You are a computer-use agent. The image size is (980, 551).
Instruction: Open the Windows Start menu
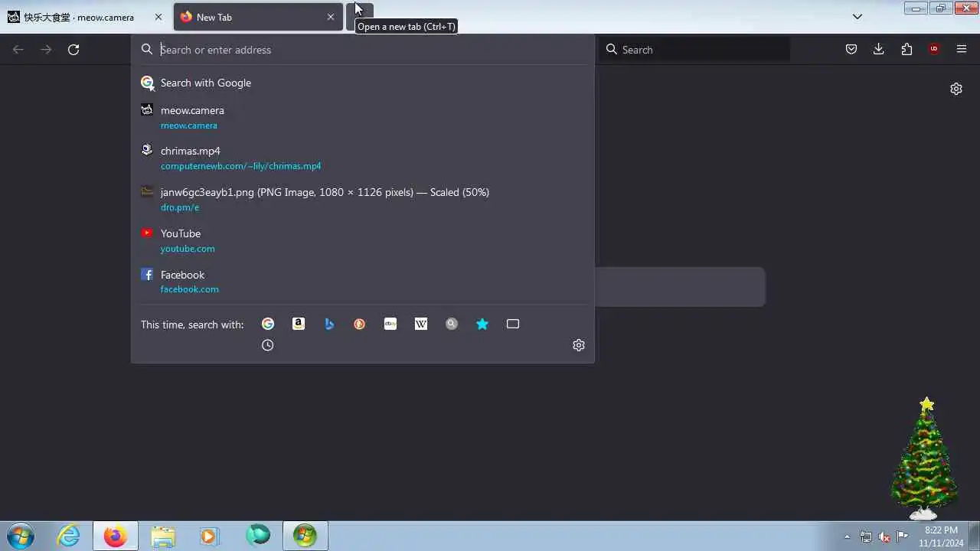click(x=20, y=536)
